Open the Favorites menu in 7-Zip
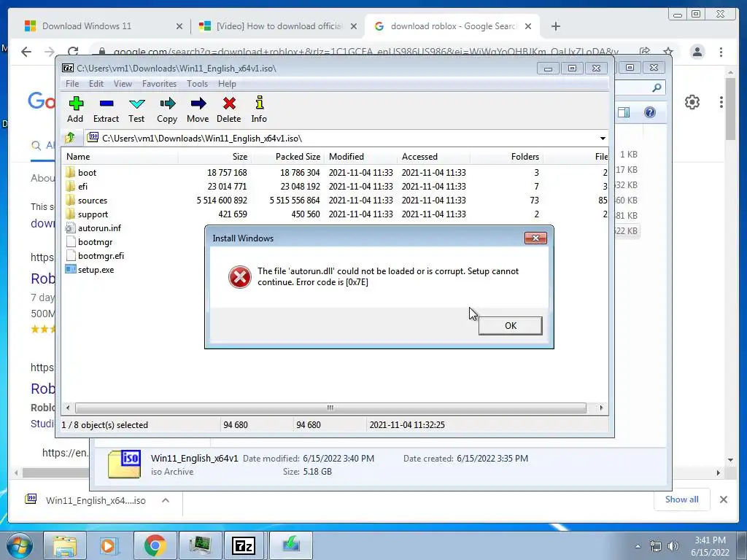The height and width of the screenshot is (560, 747). [x=160, y=84]
